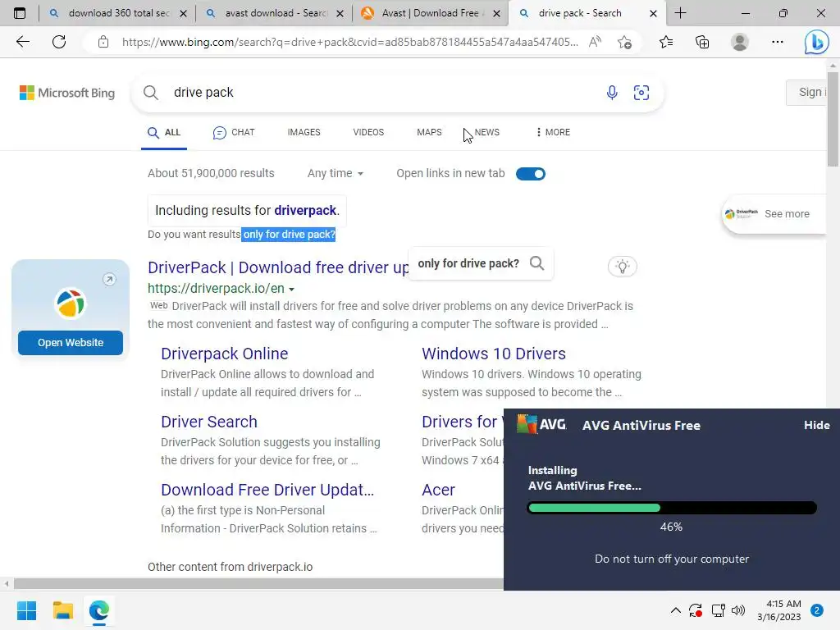Open the DriverPack main result link

278,267
